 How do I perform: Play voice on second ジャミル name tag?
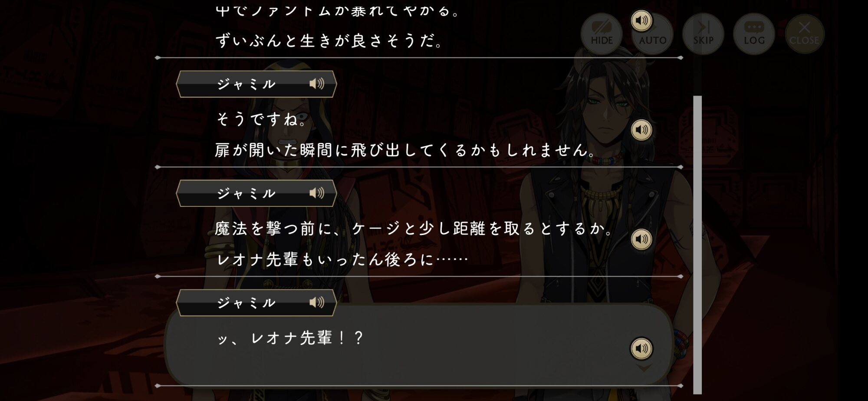click(x=317, y=193)
